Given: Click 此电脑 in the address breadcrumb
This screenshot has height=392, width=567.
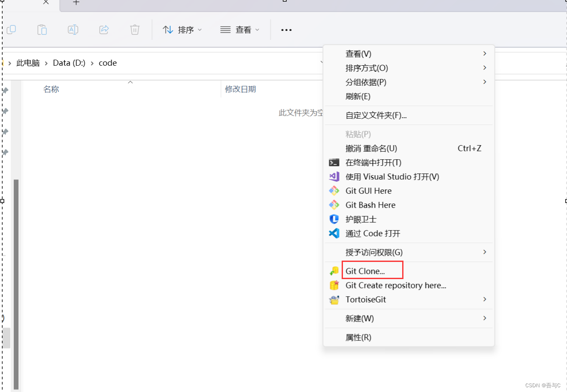Looking at the screenshot, I should pyautogui.click(x=28, y=63).
